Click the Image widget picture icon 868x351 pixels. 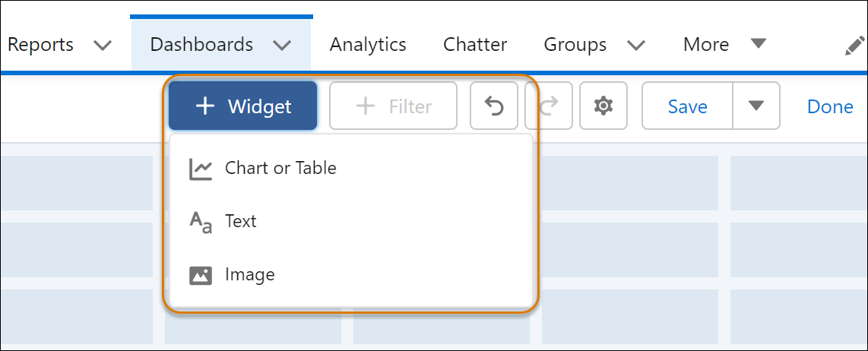click(x=201, y=275)
